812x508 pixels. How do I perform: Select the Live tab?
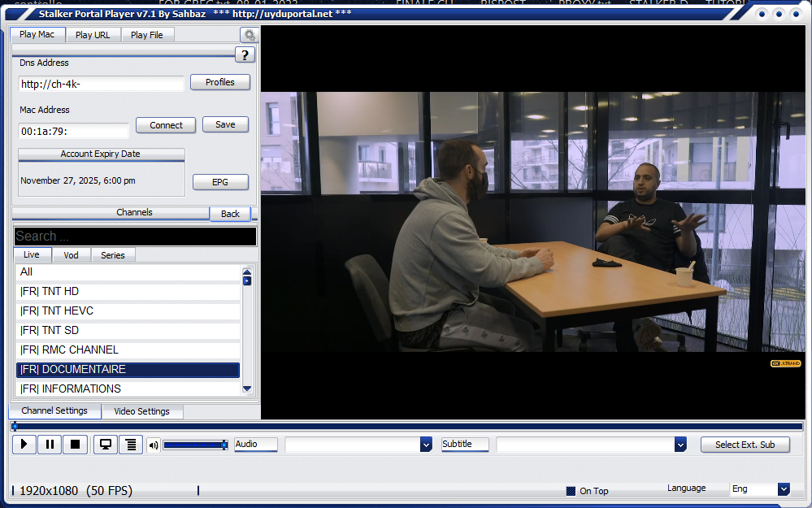pos(32,254)
